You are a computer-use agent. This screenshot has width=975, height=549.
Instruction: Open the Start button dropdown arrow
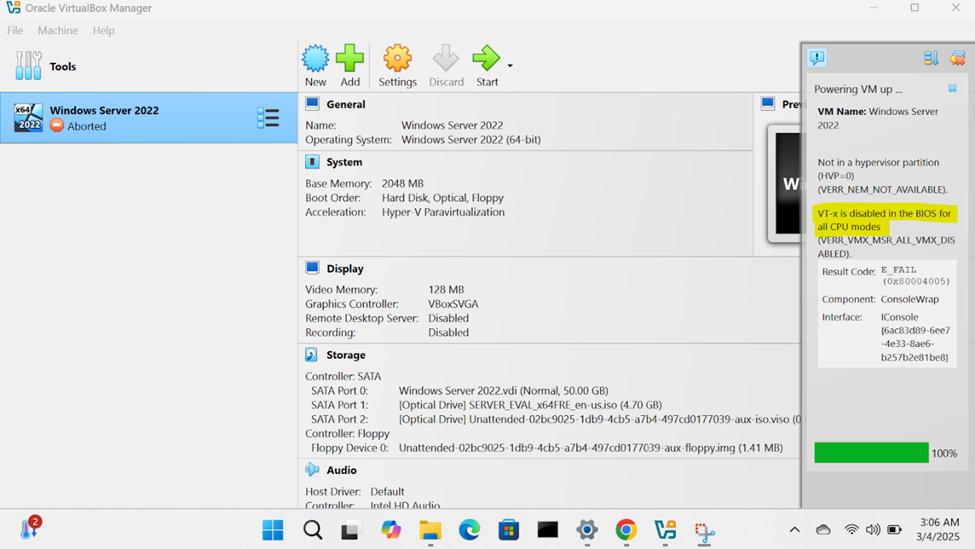click(510, 65)
